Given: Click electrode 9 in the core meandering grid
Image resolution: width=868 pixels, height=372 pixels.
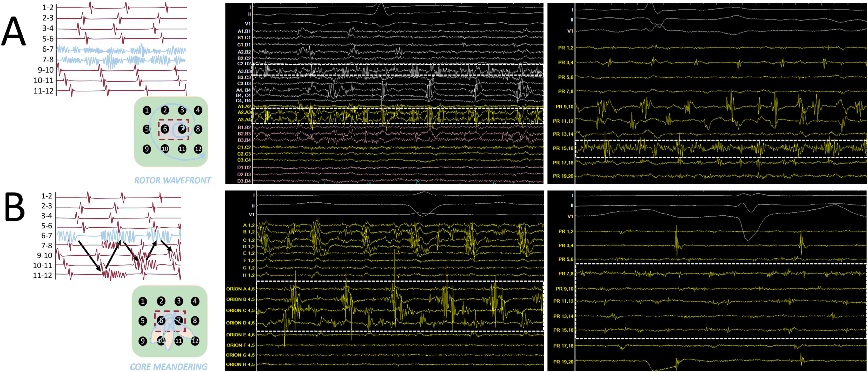Looking at the screenshot, I should (x=143, y=341).
